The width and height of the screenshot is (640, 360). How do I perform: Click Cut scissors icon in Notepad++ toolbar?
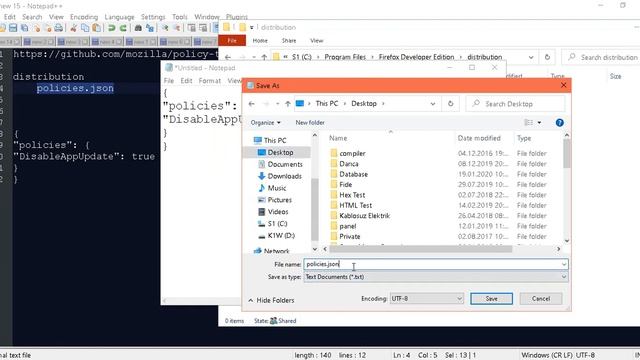tap(73, 28)
